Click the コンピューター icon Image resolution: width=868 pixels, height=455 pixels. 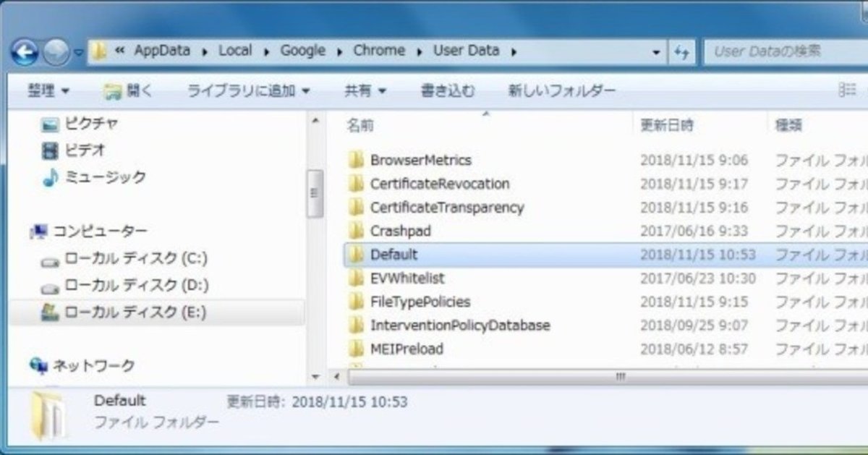click(x=38, y=232)
